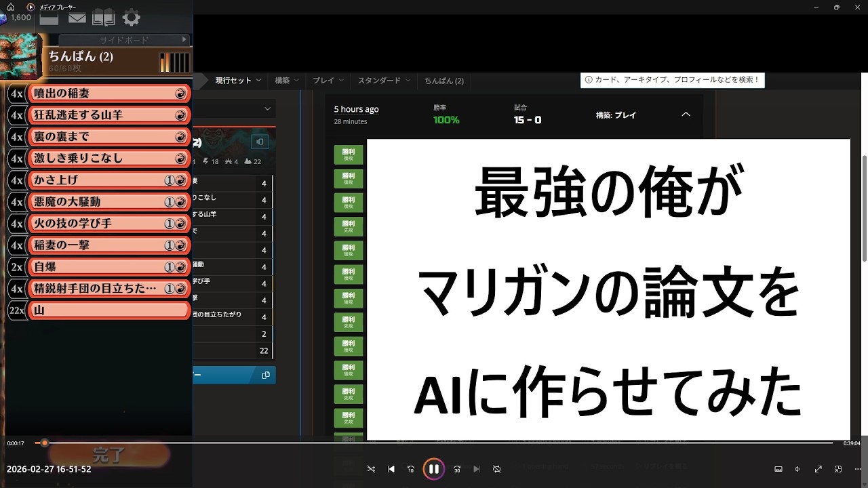Open the 現行セット dropdown

(x=238, y=80)
